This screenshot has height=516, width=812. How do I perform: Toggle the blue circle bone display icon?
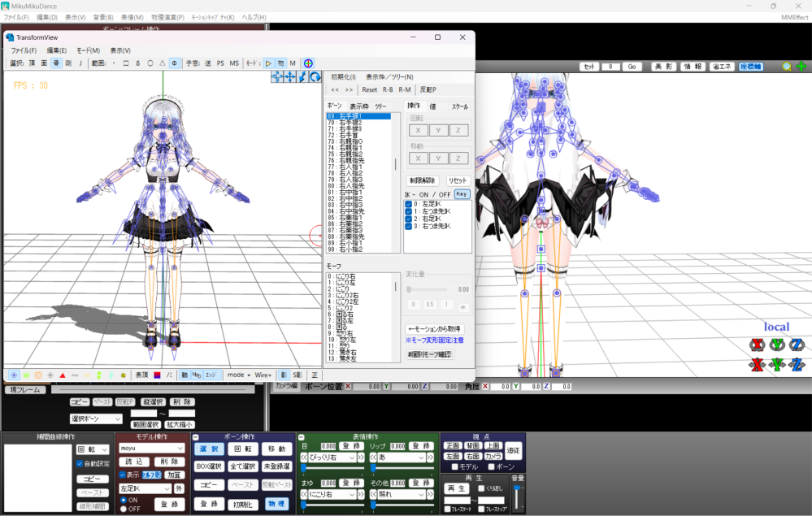14,375
